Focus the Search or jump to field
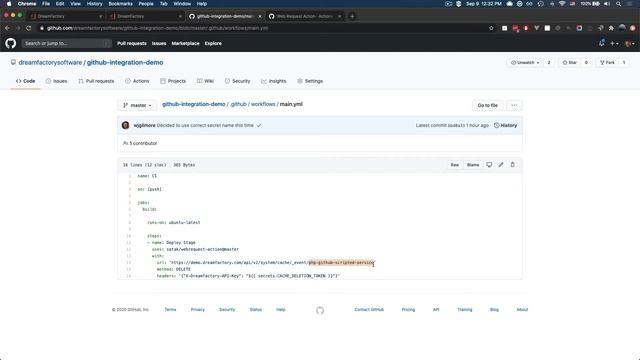 (x=67, y=43)
